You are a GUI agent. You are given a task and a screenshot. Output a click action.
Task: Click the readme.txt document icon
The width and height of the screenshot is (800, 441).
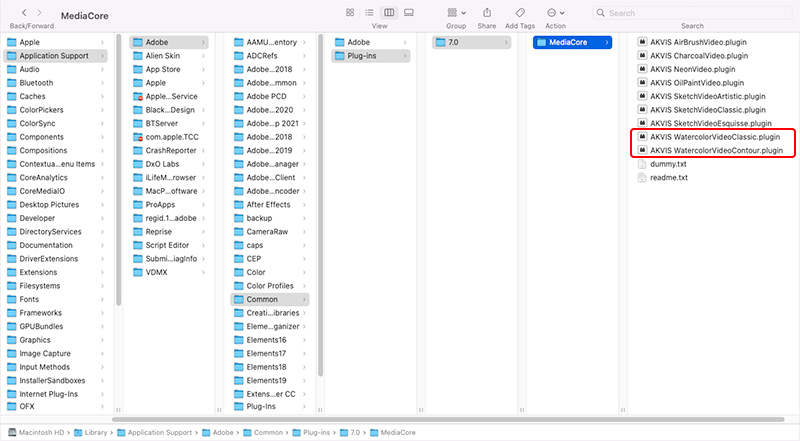pyautogui.click(x=642, y=178)
